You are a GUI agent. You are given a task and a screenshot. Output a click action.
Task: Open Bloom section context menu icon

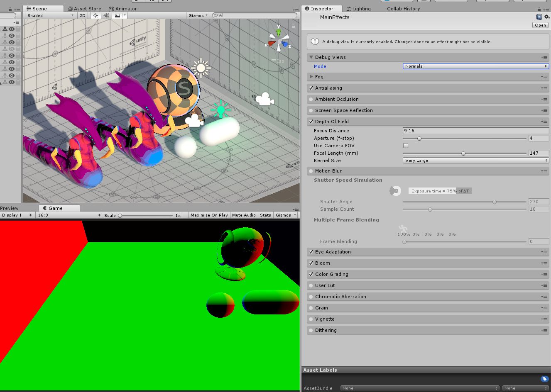click(544, 263)
